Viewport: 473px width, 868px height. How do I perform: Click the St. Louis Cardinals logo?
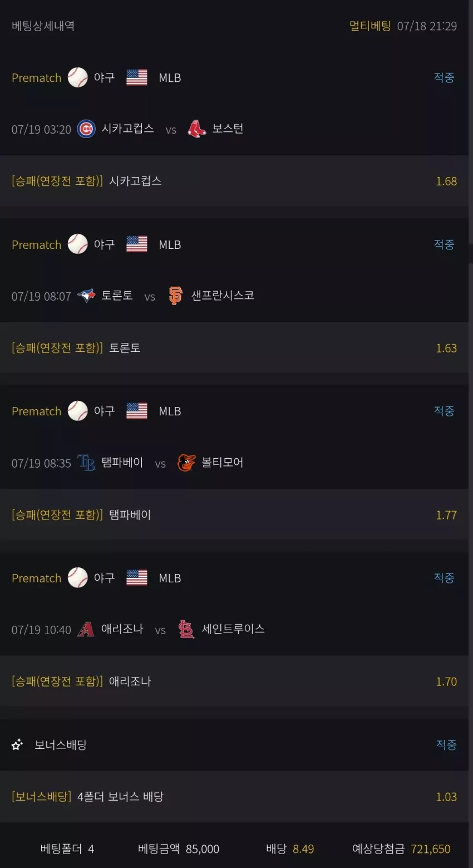(x=186, y=629)
